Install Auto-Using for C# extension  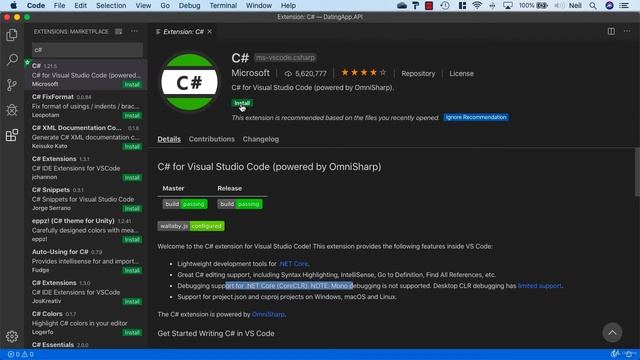pos(132,271)
